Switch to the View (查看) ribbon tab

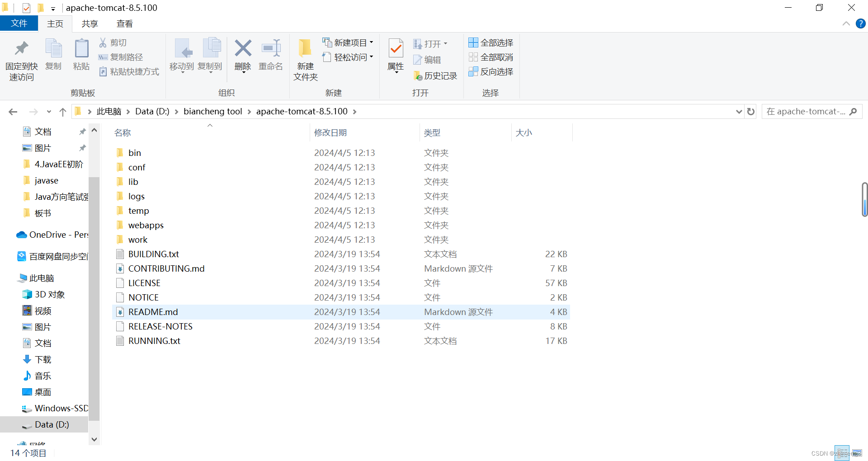tap(125, 24)
